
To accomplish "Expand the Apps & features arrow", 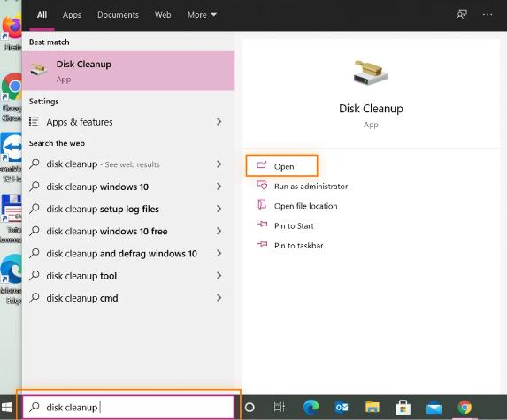I will (x=219, y=122).
